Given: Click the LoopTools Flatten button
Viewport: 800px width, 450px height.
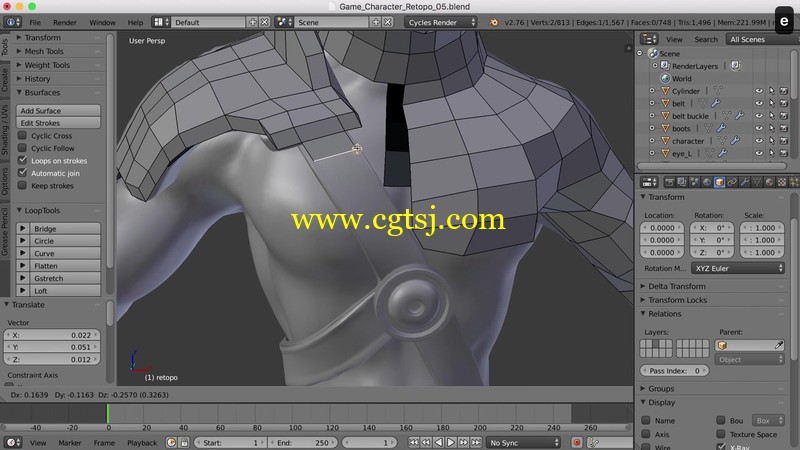Looking at the screenshot, I should [64, 266].
